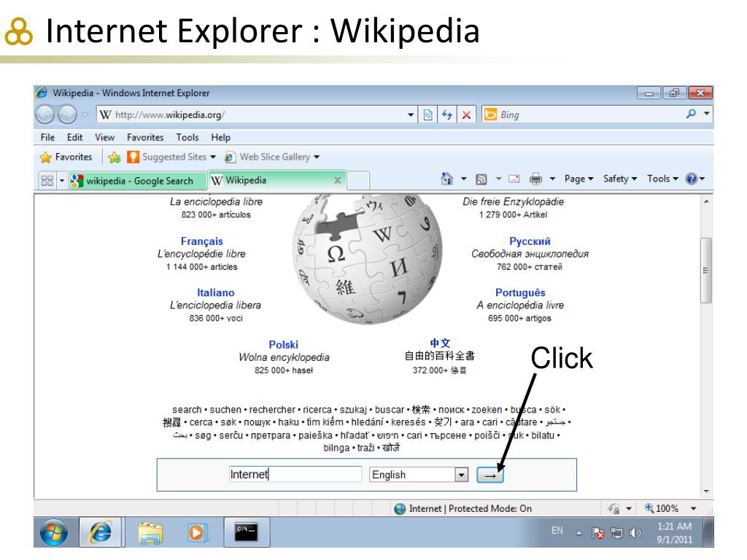Image resolution: width=747 pixels, height=560 pixels.
Task: Click the Home page icon
Action: point(447,179)
